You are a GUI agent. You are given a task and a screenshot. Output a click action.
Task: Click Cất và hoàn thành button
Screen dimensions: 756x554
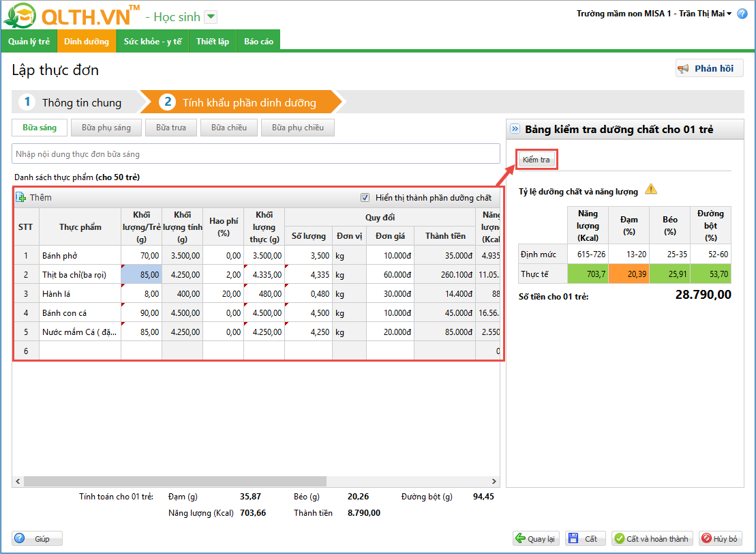pyautogui.click(x=652, y=538)
